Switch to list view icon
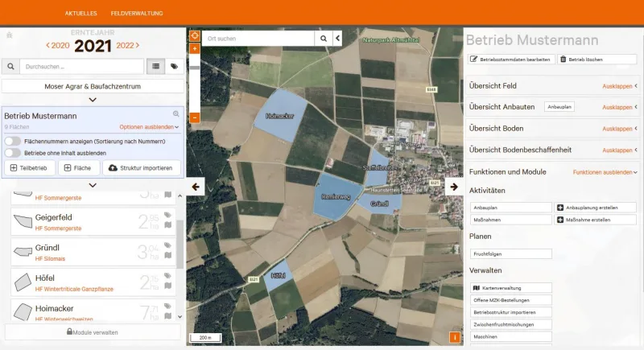Screen dimensions: 644x350 pyautogui.click(x=155, y=66)
